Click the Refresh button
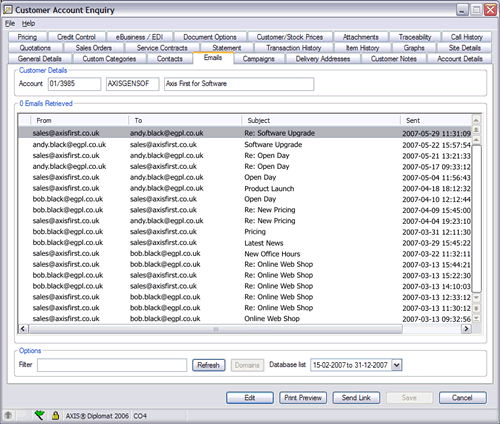Screen dimensions: 500x424 [208, 365]
